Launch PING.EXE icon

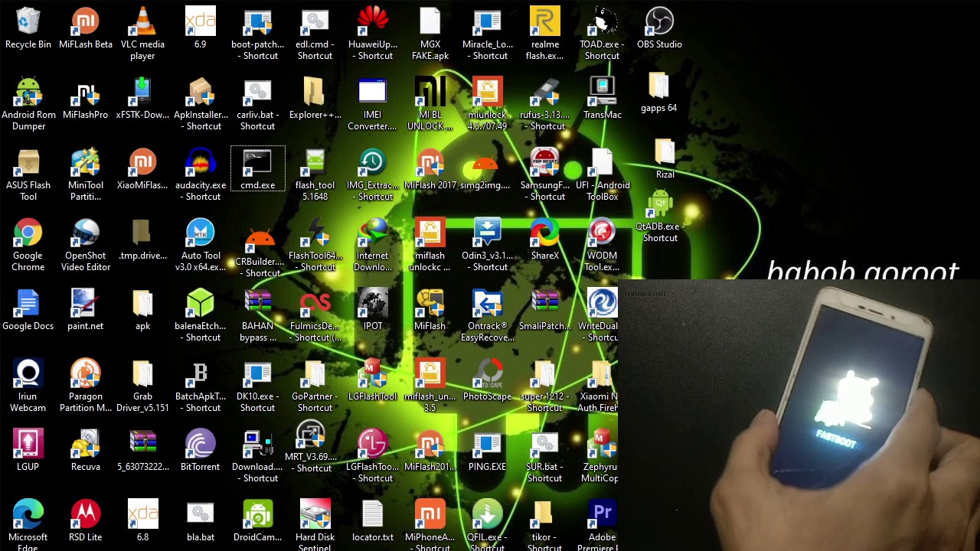(x=487, y=445)
